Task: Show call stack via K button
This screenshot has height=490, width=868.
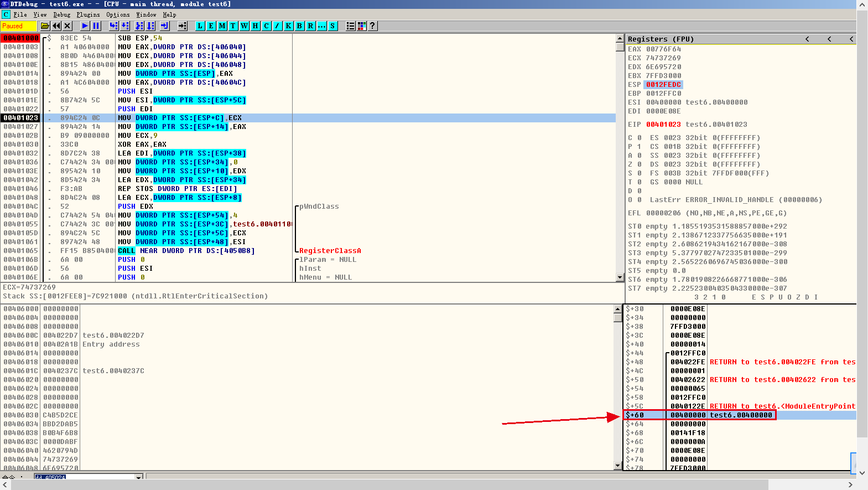Action: [288, 26]
